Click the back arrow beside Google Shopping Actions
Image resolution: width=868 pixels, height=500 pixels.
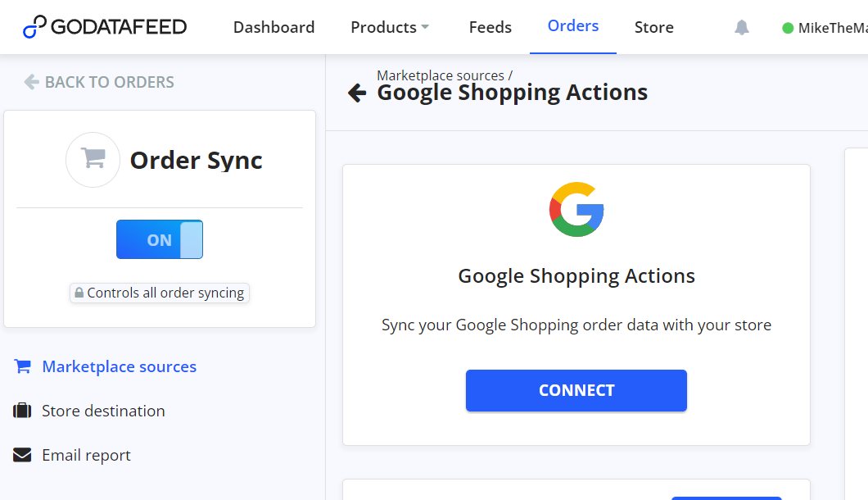click(357, 93)
